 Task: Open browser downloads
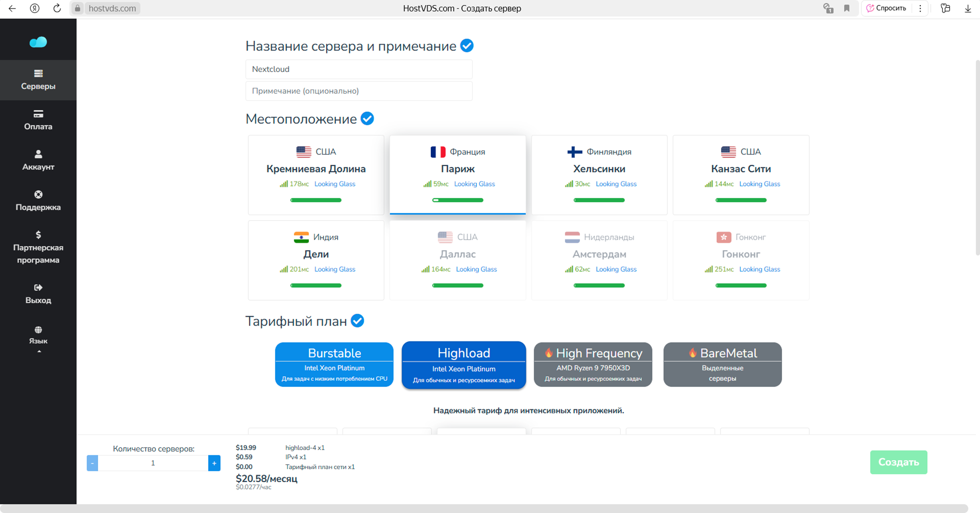pos(967,8)
